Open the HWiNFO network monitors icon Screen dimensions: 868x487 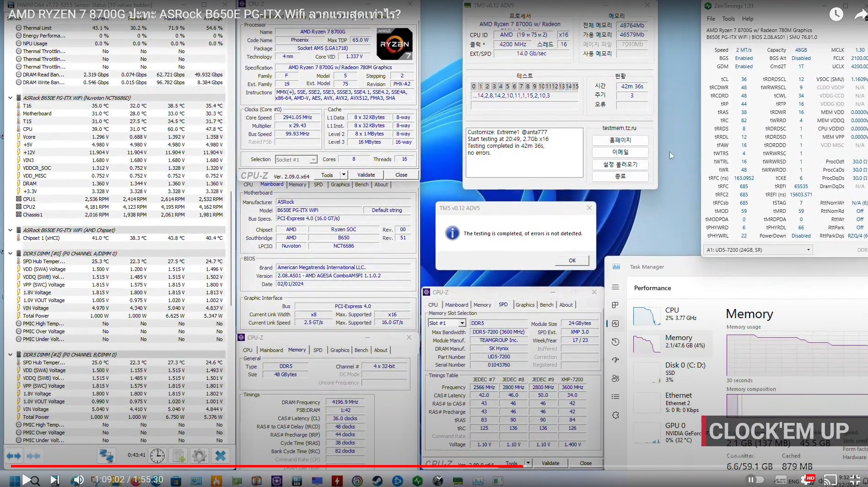(107, 455)
